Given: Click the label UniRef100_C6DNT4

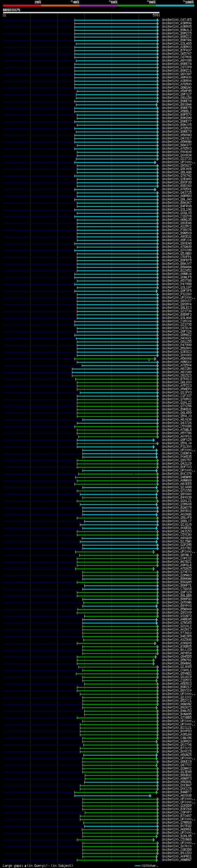Looking at the screenshot, I should point(177,453).
